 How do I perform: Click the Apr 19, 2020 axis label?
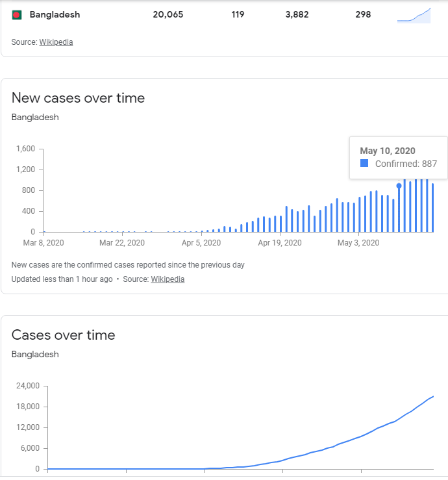pyautogui.click(x=280, y=243)
